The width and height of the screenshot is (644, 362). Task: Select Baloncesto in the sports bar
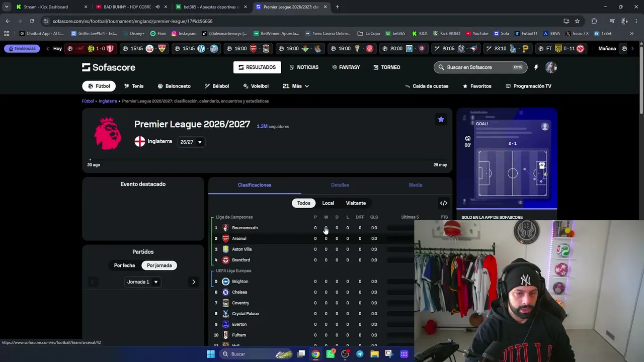coord(174,86)
